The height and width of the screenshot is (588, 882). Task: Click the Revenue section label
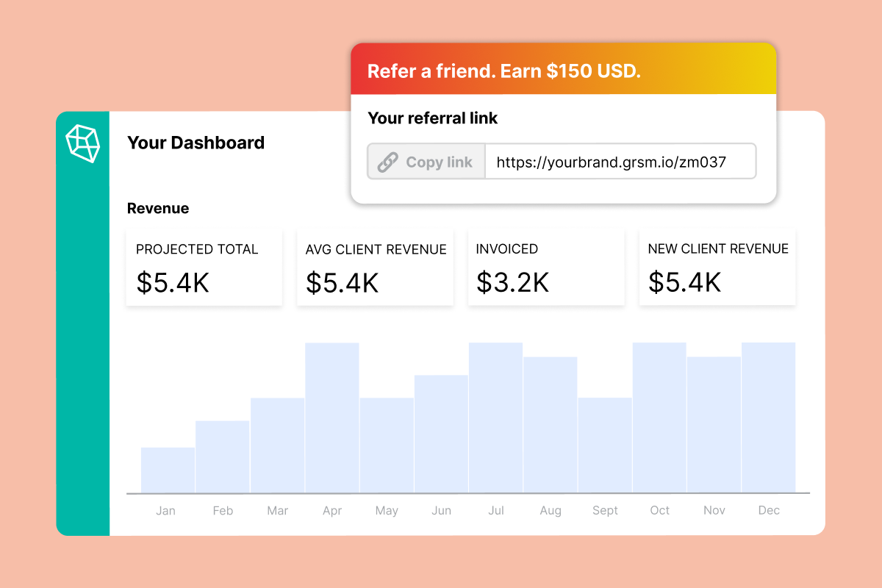158,208
